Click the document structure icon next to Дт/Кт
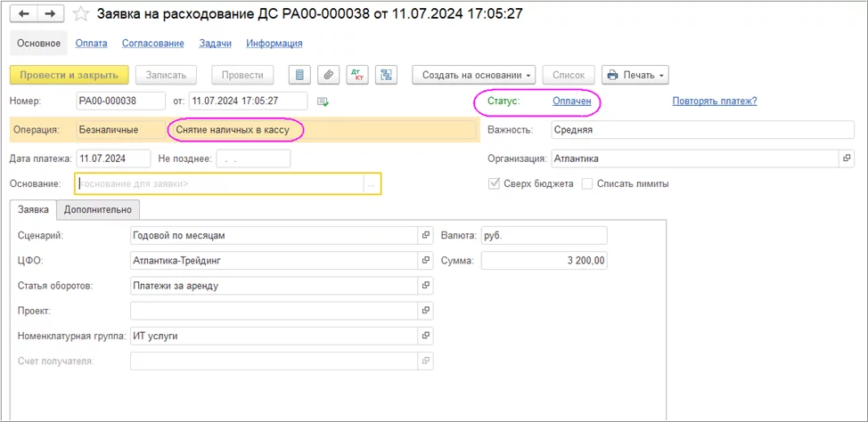Screen dimensions: 868x422 point(385,75)
